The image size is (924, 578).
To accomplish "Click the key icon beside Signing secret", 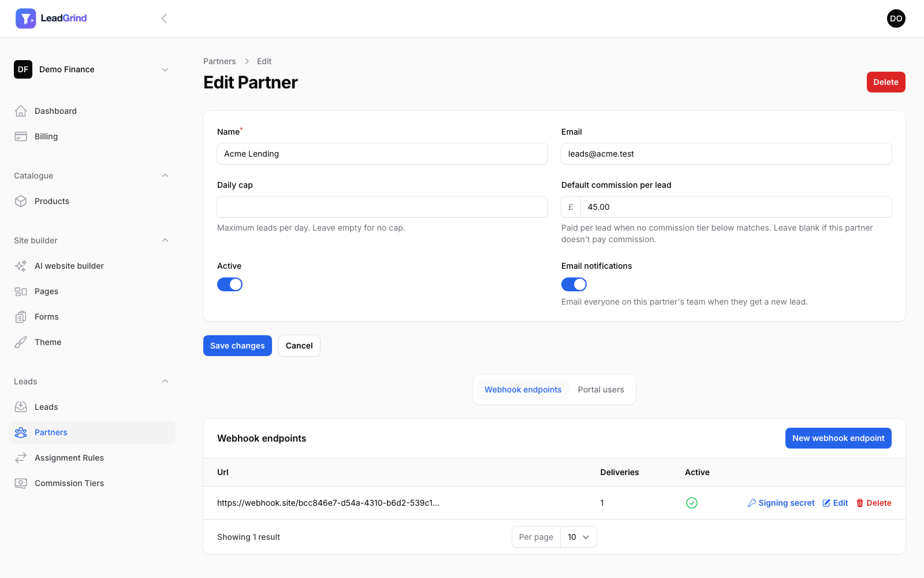I will click(x=752, y=503).
